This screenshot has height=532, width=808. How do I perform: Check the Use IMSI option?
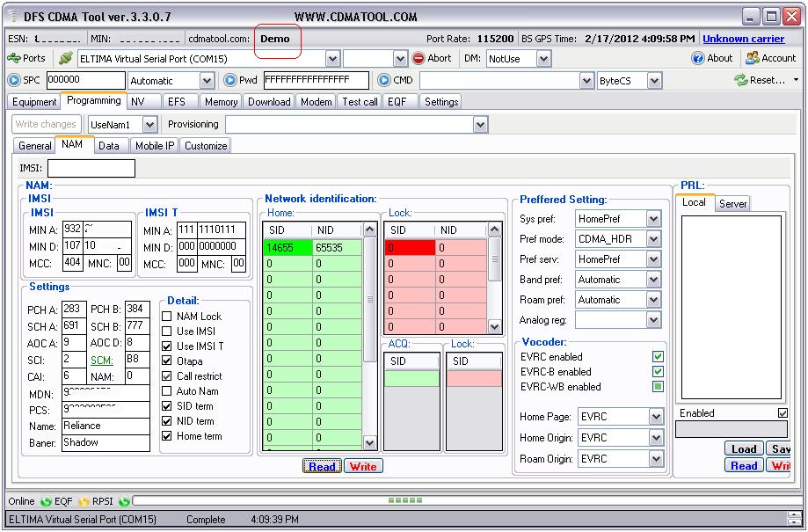pos(167,331)
